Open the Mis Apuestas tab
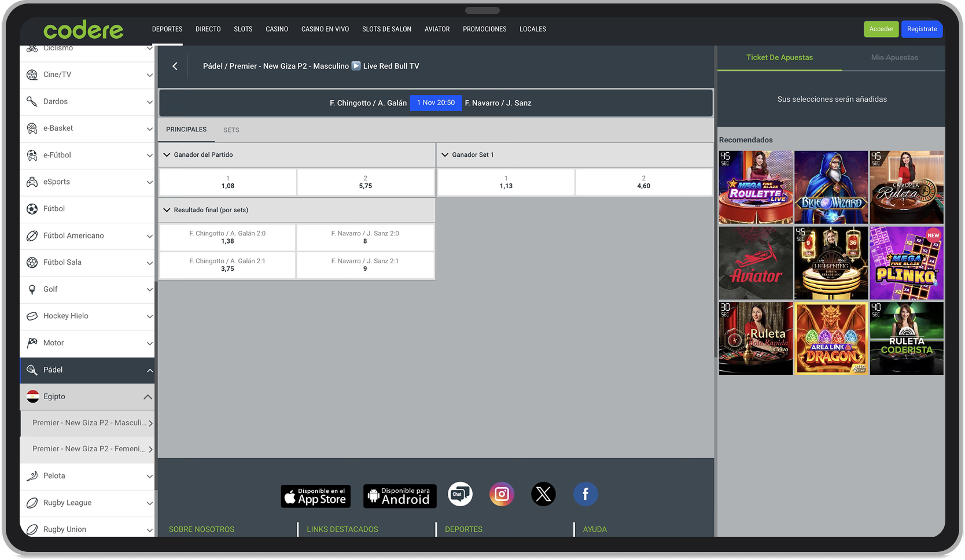This screenshot has height=560, width=965. 894,58
